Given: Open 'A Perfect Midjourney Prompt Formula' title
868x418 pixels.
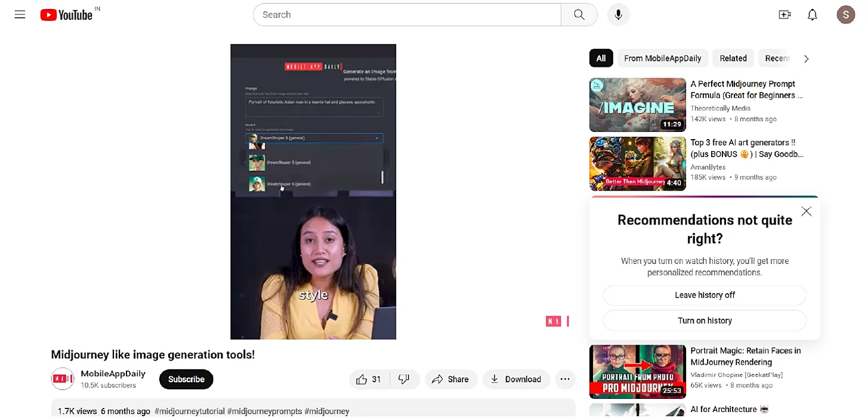Looking at the screenshot, I should point(746,90).
